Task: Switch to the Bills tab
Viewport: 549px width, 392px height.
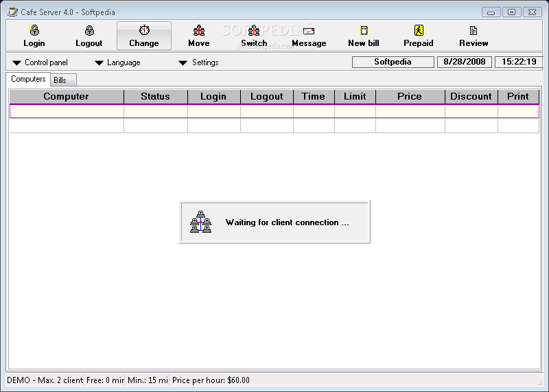Action: point(63,80)
